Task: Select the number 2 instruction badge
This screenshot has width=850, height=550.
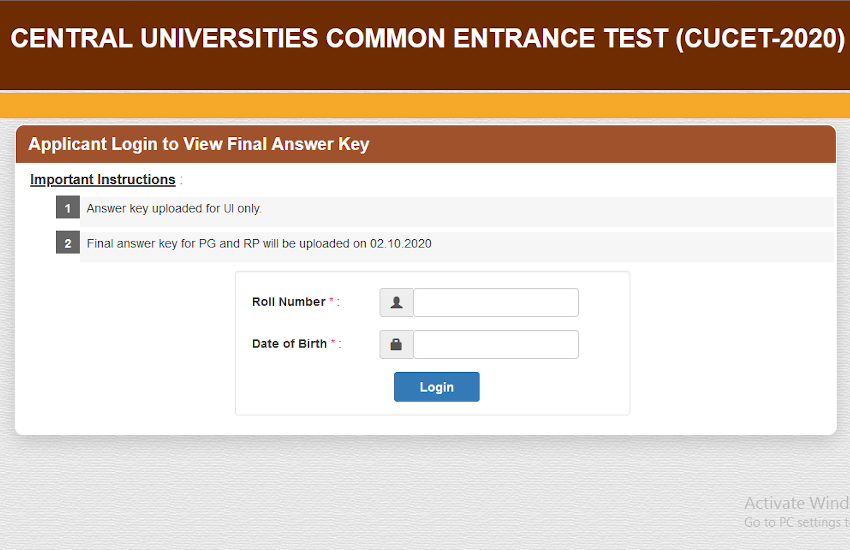Action: 68,243
